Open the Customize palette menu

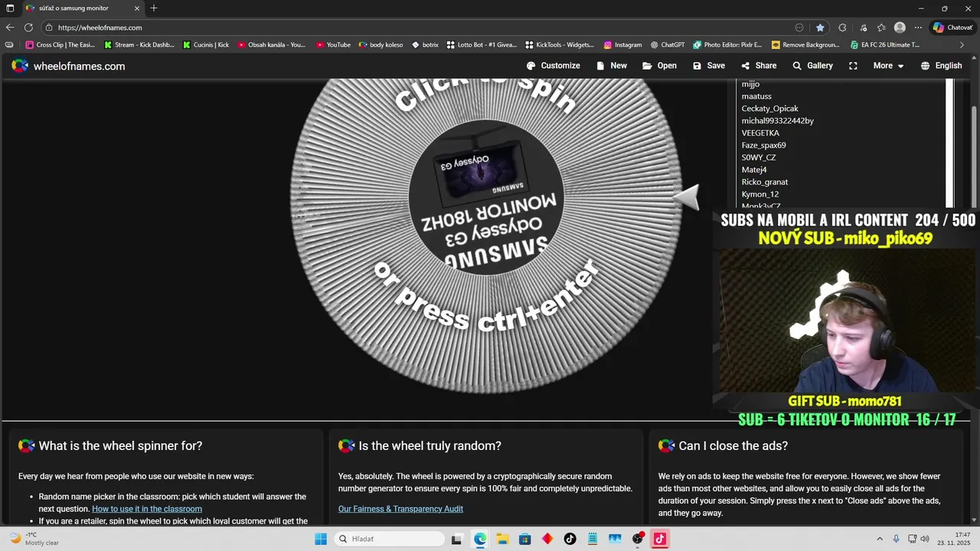(x=554, y=66)
